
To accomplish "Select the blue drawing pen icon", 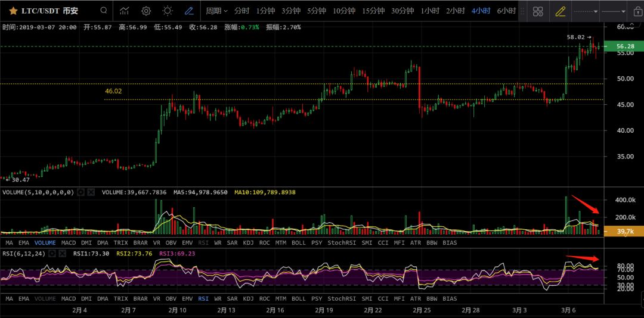I will [x=189, y=11].
